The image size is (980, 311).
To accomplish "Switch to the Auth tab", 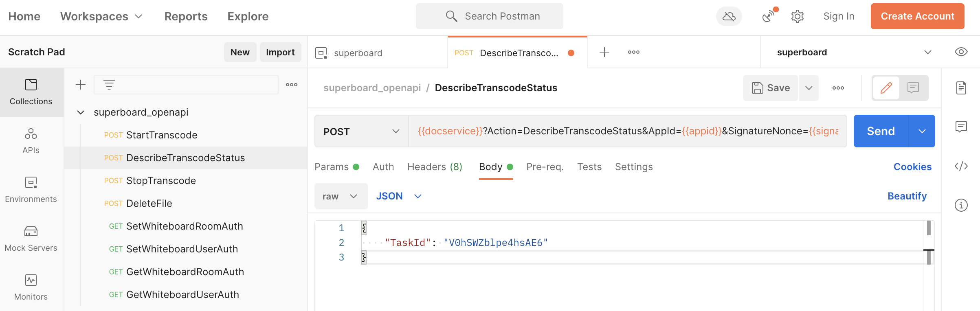I will 383,167.
